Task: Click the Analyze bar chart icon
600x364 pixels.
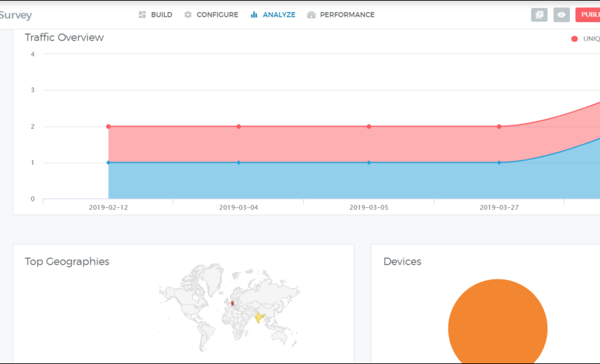Action: click(254, 15)
